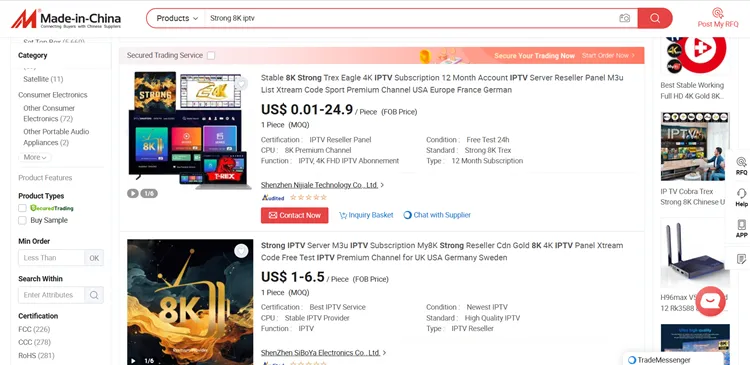Open image search camera icon
Image resolution: width=750 pixels, height=365 pixels.
(624, 18)
